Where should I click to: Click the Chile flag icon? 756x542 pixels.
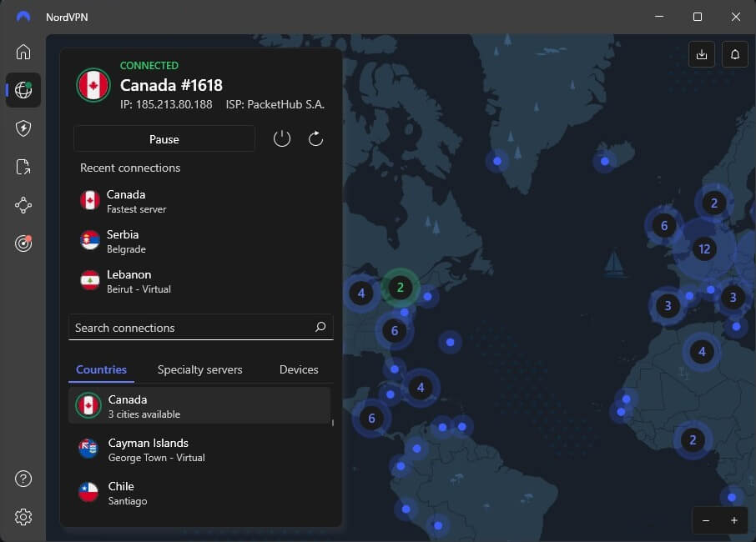click(x=88, y=492)
